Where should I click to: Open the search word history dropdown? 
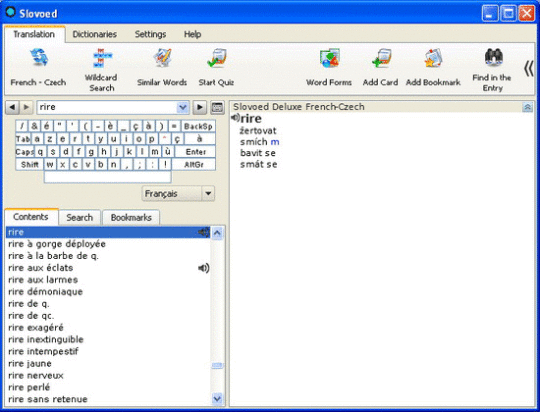(183, 107)
